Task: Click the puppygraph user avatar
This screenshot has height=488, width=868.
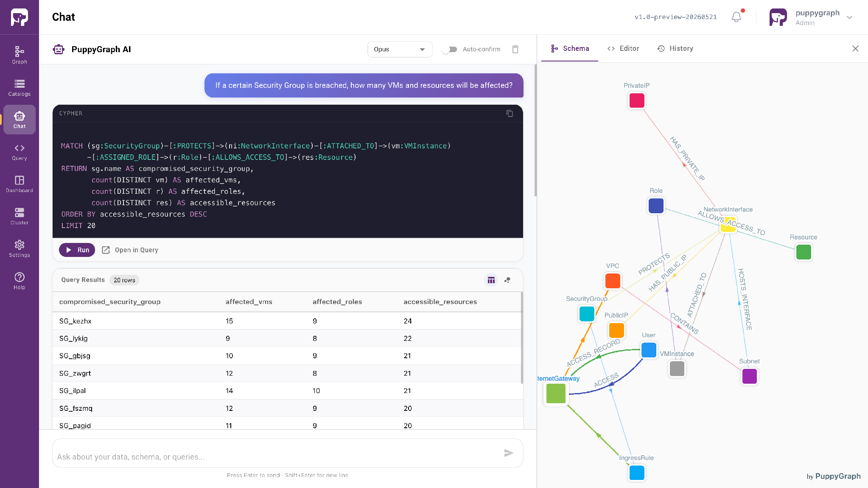Action: (778, 17)
